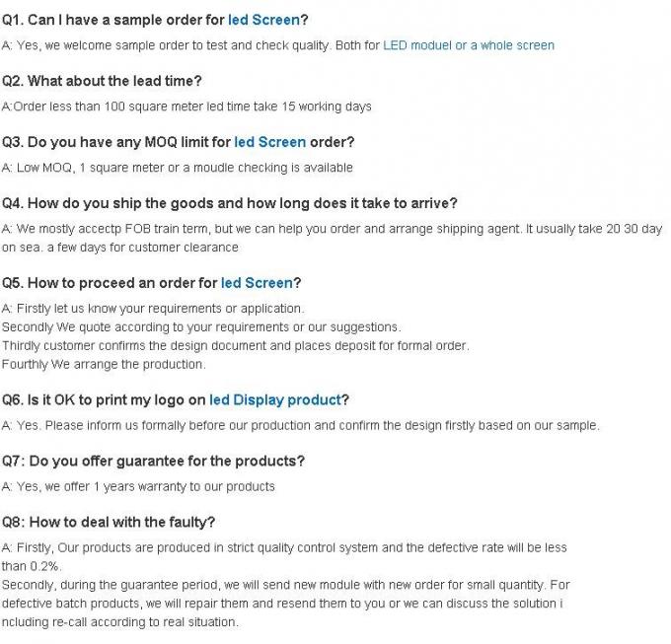671x644 pixels.
Task: Click the line about sending new module
Action: (286, 585)
